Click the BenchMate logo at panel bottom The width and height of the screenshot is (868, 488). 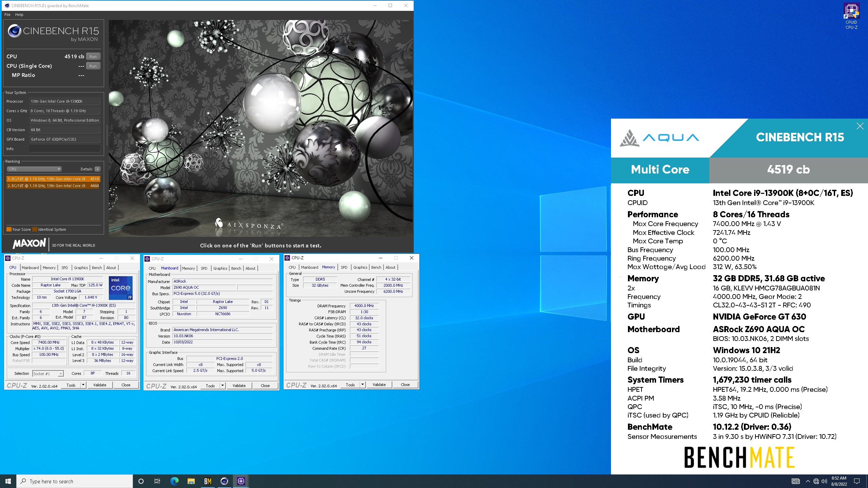click(739, 457)
